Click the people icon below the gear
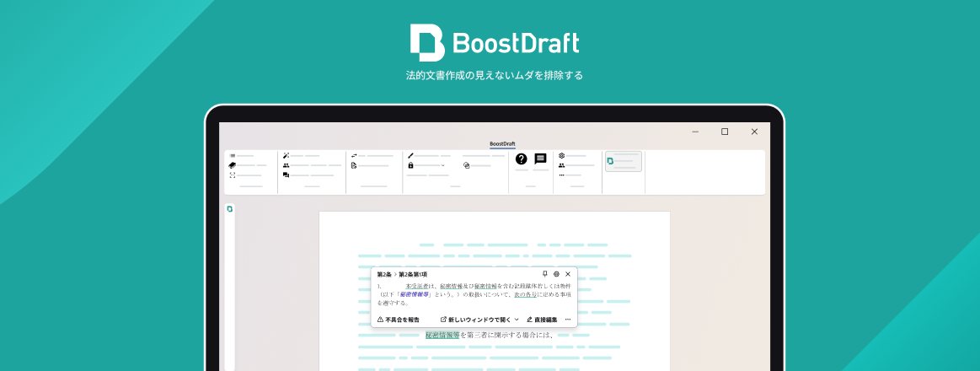980x371 pixels. (561, 165)
